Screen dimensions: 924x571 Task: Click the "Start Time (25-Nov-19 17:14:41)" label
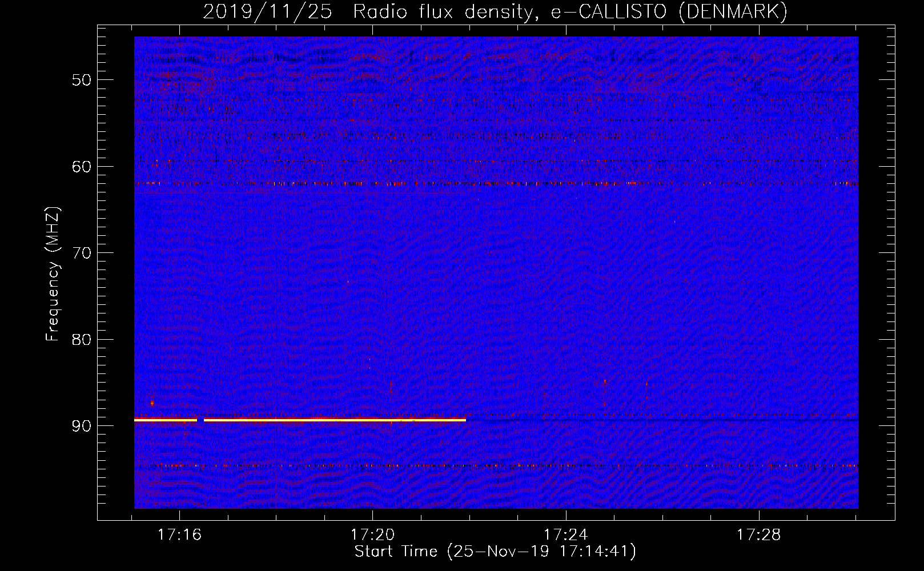coord(495,551)
